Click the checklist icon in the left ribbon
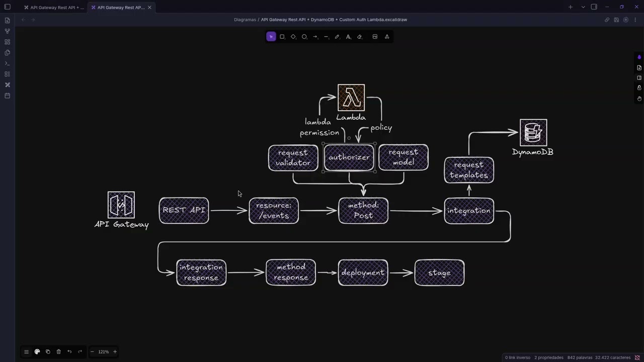Screen dimensions: 644x362 [x=7, y=74]
